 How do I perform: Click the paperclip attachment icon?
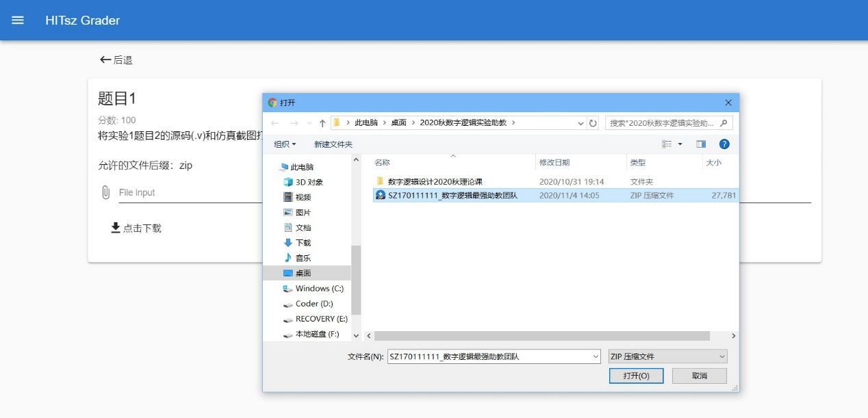coord(105,192)
